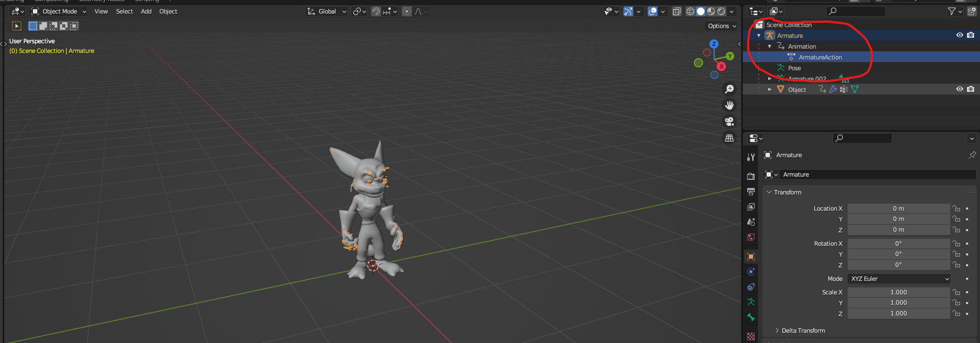Toggle viewport overlays display

(x=653, y=11)
